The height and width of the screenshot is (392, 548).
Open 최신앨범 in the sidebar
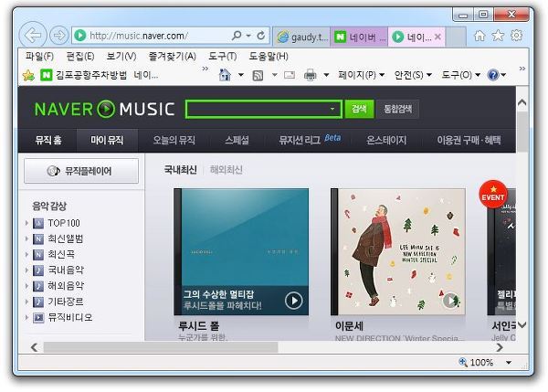tap(66, 238)
